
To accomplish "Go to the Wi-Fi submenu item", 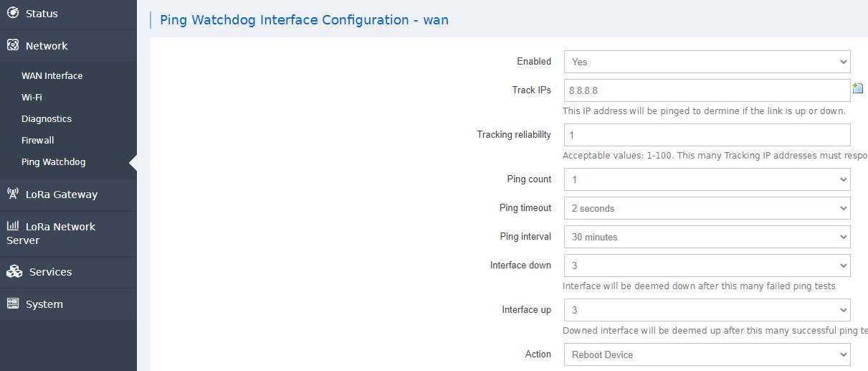I will tap(32, 97).
